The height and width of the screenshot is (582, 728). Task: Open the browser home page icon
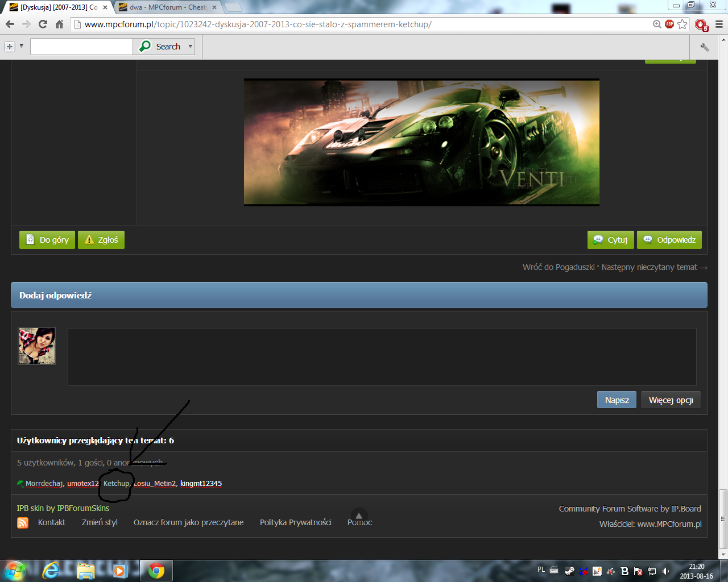tap(59, 24)
